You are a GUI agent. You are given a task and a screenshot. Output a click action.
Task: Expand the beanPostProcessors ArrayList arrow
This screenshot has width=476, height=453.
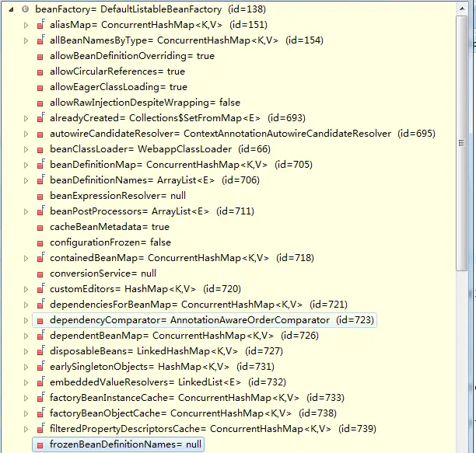(26, 211)
